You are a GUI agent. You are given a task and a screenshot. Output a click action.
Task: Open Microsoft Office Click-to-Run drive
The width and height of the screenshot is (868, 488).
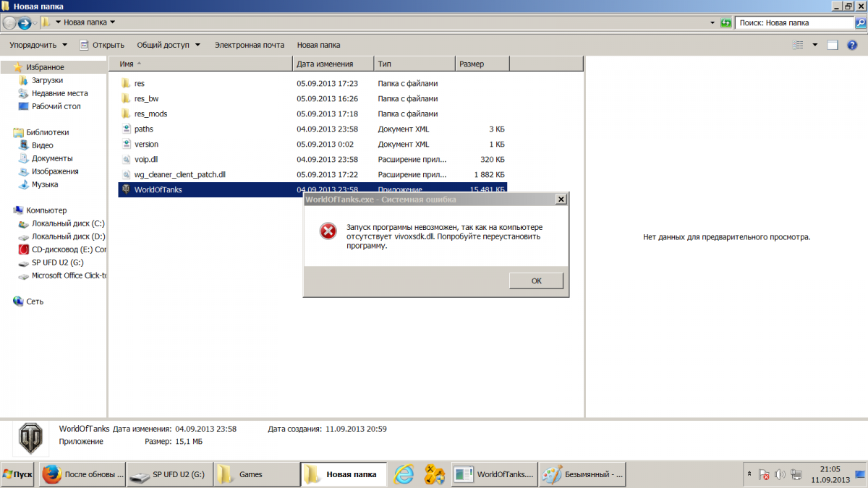(x=68, y=275)
